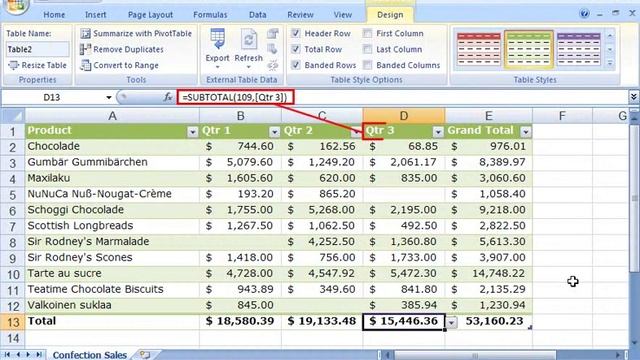This screenshot has width=640, height=360.
Task: Go to the last sheet with navigation arrow
Action: click(39, 355)
